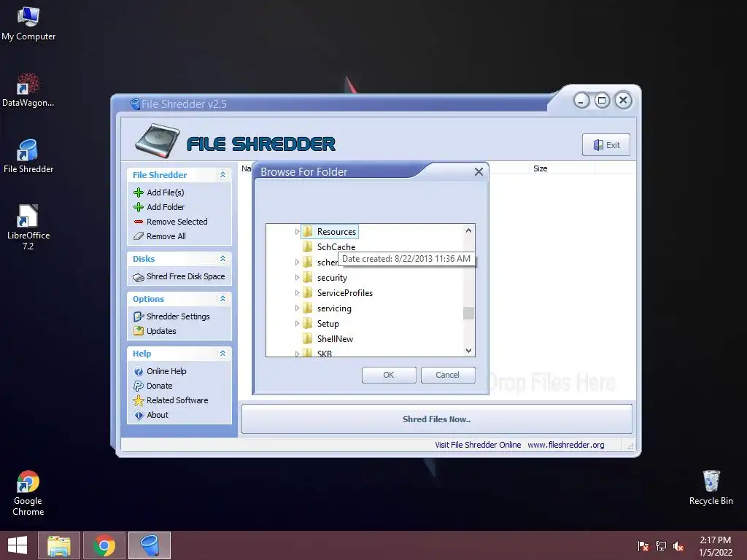Viewport: 747px width, 560px height.
Task: Click the disk icon for Shred Free Disk Space
Action: (x=138, y=277)
